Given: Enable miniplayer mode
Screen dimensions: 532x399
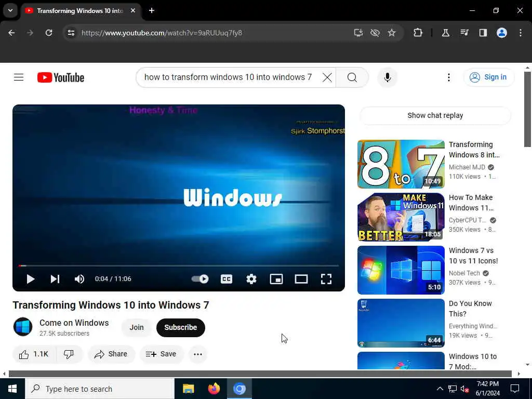Looking at the screenshot, I should (x=276, y=279).
